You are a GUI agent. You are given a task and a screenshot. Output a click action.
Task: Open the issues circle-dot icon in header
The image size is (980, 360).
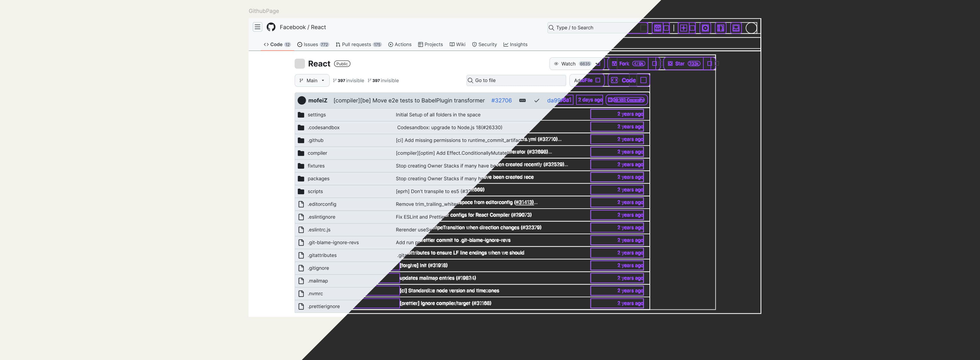(705, 28)
